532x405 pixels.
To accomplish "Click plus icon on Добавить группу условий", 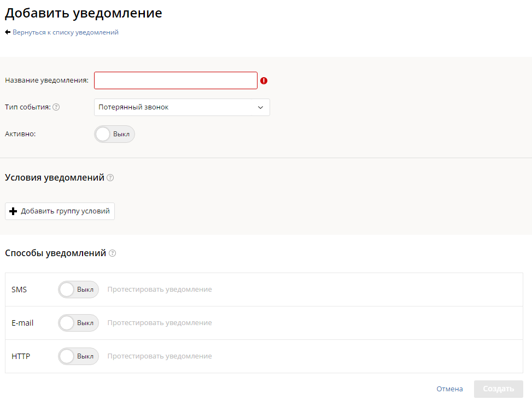I will tap(14, 211).
